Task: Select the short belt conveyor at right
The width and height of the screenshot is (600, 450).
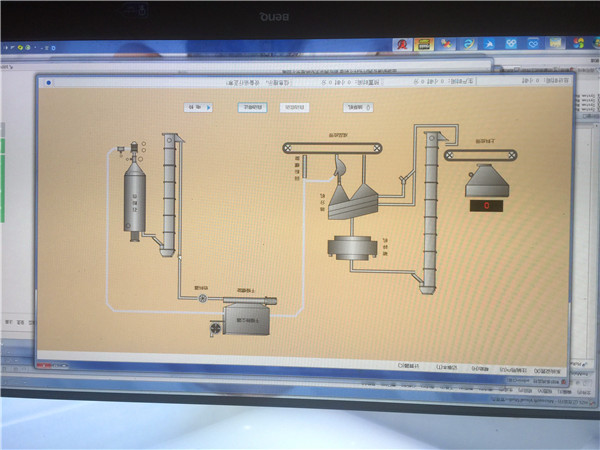Action: pyautogui.click(x=484, y=155)
